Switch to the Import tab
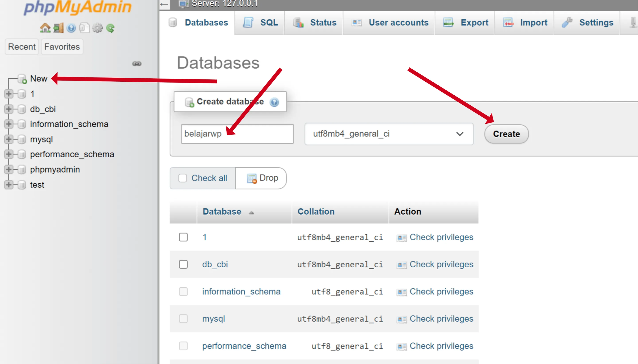 point(524,23)
